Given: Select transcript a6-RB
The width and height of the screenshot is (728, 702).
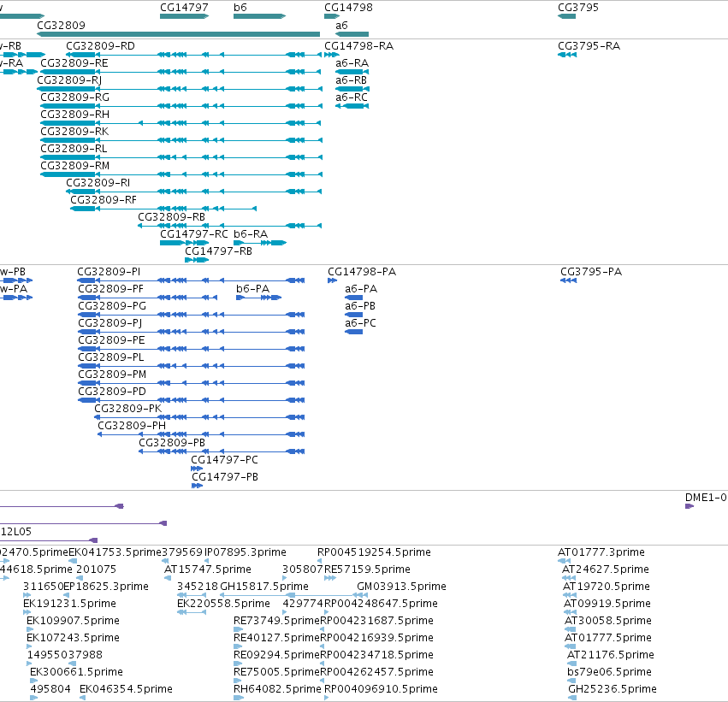Looking at the screenshot, I should (x=352, y=89).
